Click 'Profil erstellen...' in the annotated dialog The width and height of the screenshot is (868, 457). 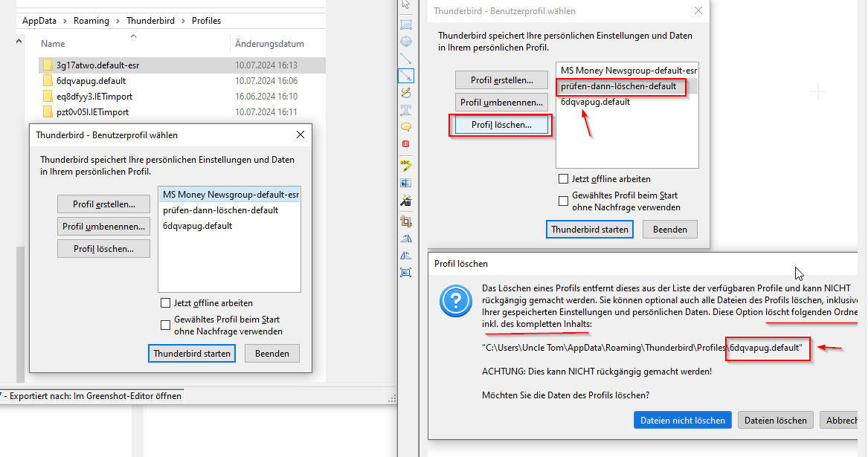(x=501, y=80)
